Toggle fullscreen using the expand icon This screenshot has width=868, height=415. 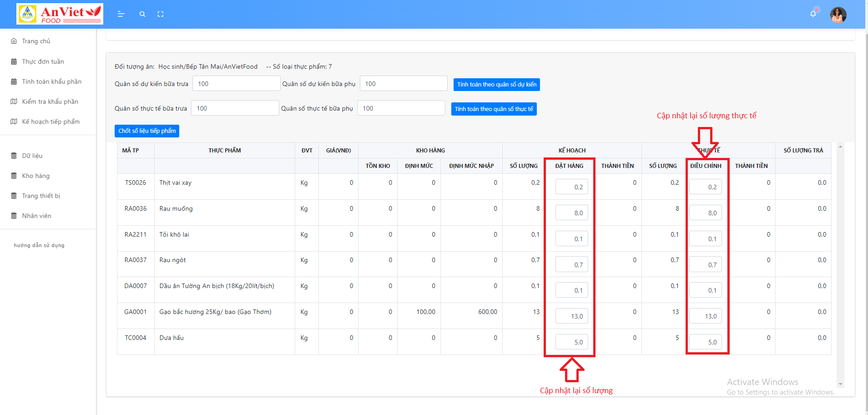pyautogui.click(x=161, y=14)
